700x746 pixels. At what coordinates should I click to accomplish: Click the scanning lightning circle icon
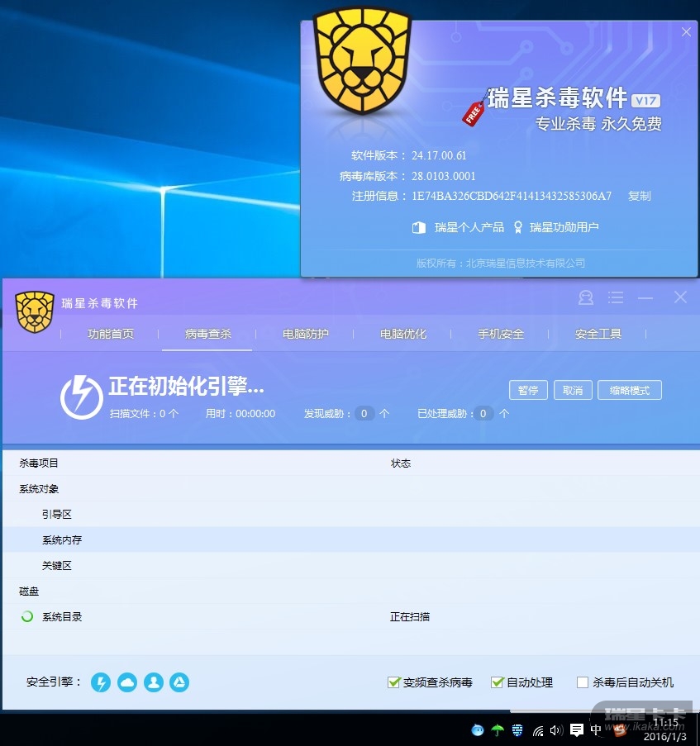point(81,397)
